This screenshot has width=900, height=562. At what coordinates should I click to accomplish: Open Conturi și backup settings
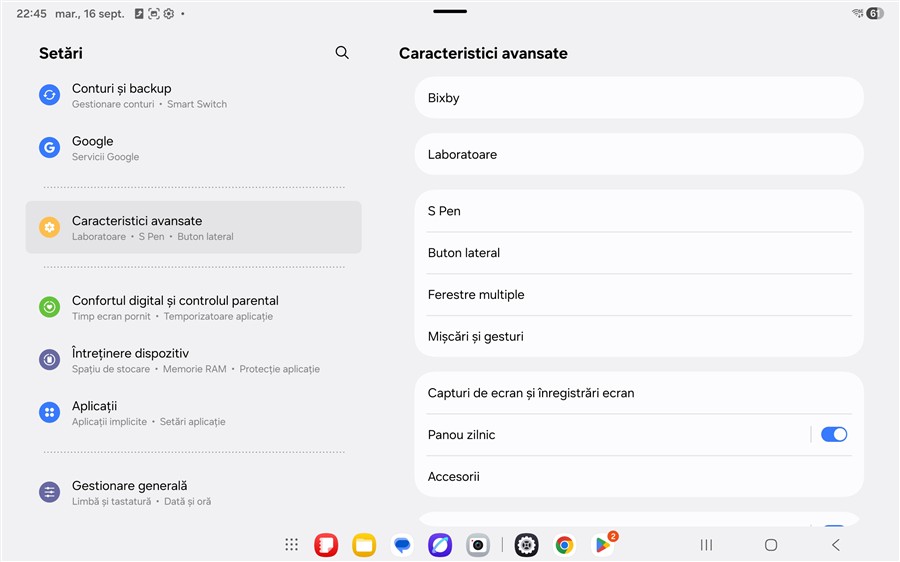(x=194, y=95)
